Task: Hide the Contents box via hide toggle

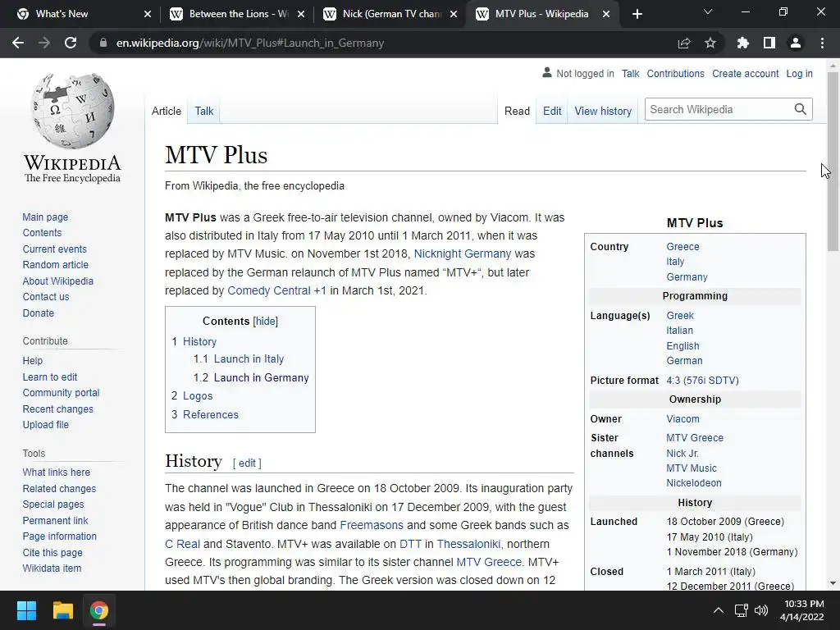Action: click(265, 321)
